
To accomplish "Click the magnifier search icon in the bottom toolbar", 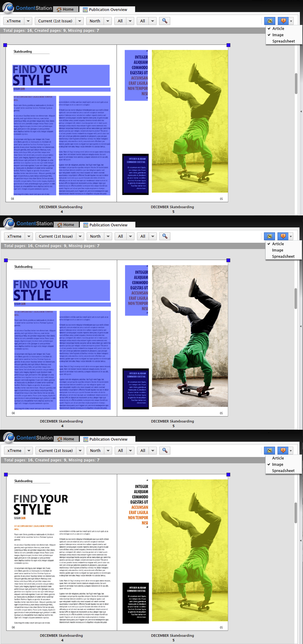I will [x=165, y=450].
